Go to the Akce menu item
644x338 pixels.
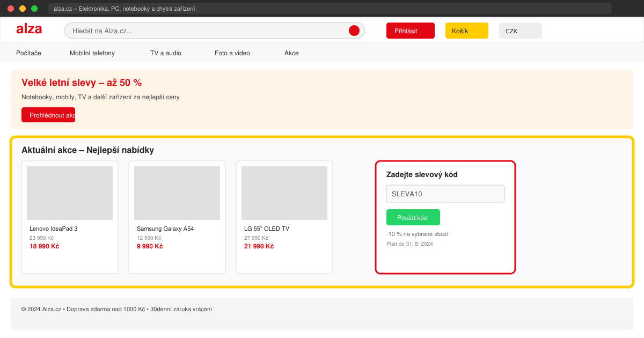click(x=291, y=53)
